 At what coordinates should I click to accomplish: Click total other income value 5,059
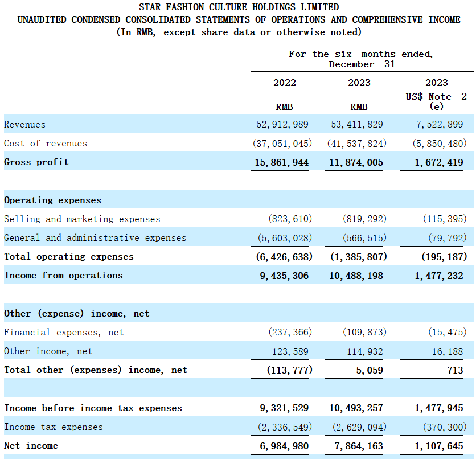coord(370,370)
